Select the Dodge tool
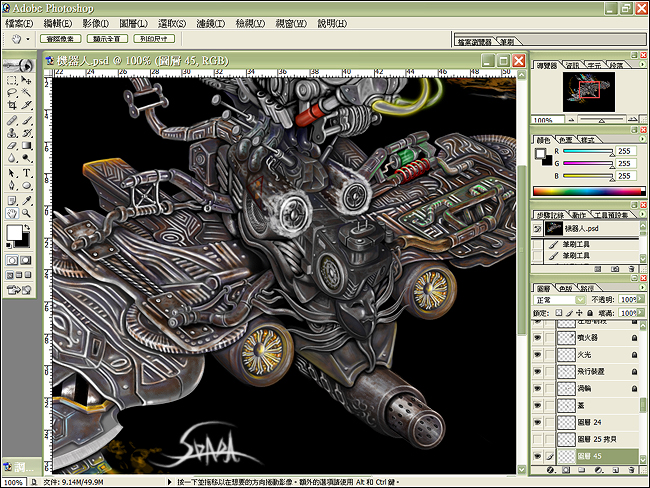Image resolution: width=650 pixels, height=488 pixels. click(26, 158)
